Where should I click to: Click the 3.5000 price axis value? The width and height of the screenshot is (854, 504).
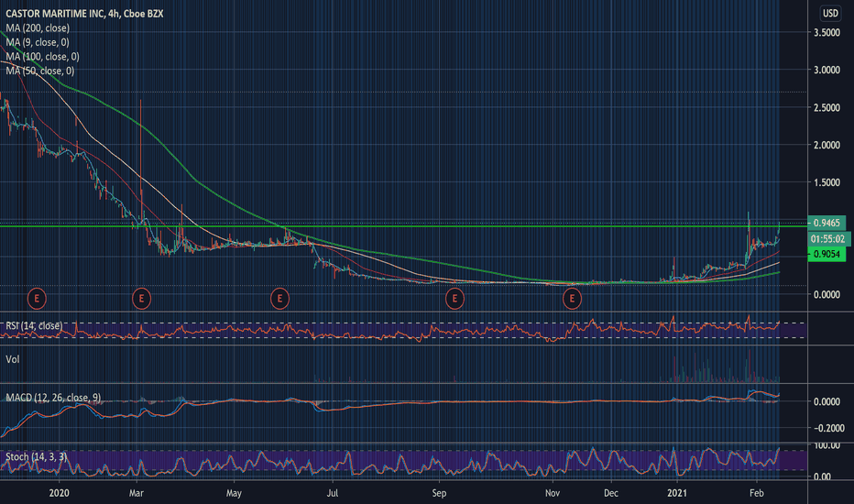827,33
